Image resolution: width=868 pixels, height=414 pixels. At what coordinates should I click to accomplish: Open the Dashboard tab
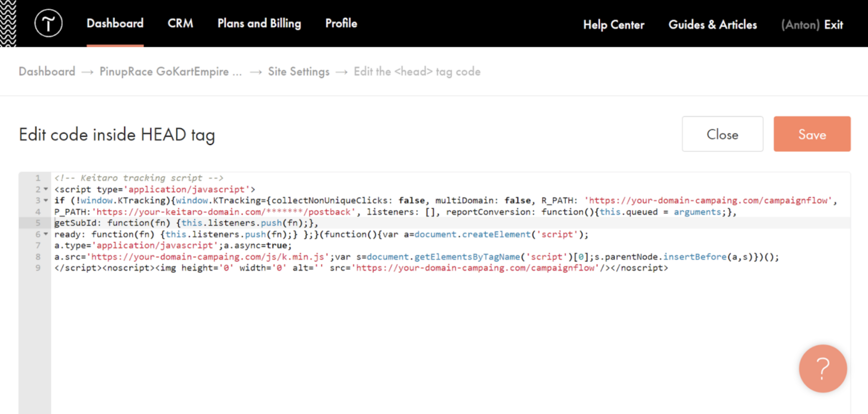click(115, 23)
